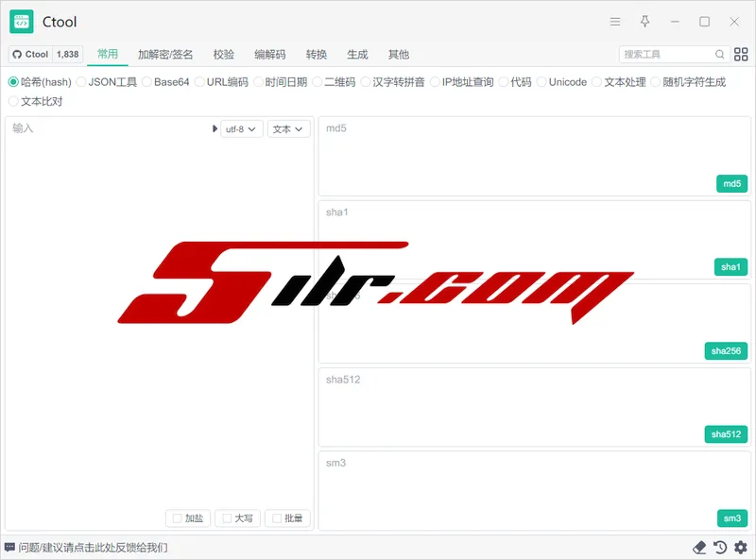Select the 代码 radio option
756x560 pixels.
[x=515, y=82]
